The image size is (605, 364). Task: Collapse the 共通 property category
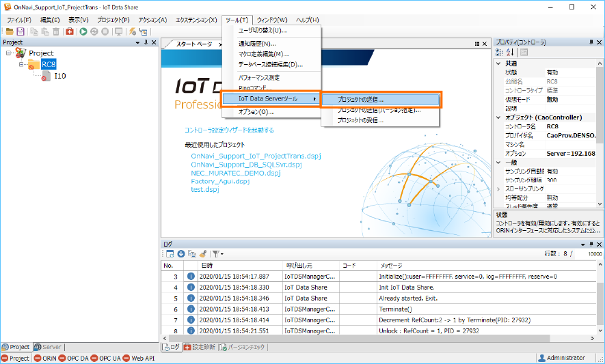pyautogui.click(x=498, y=64)
